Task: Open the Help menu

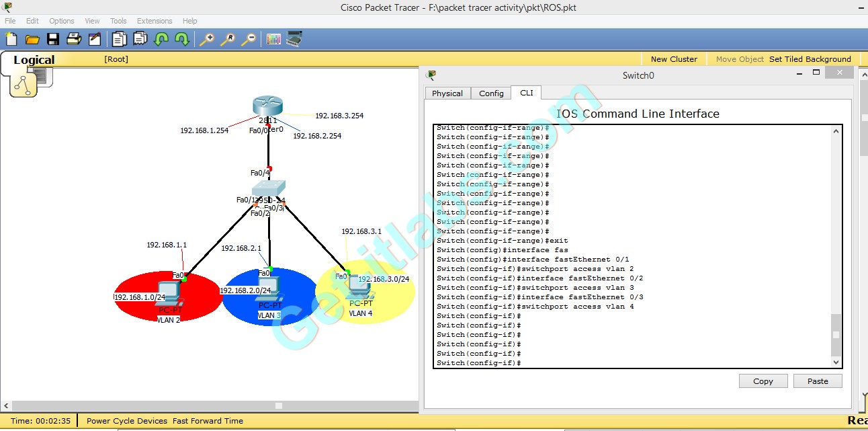Action: click(190, 21)
